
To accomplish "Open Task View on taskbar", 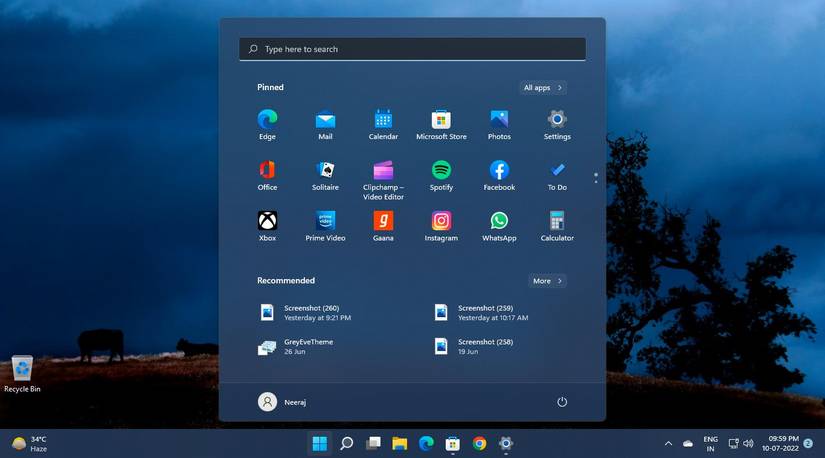I will [373, 444].
